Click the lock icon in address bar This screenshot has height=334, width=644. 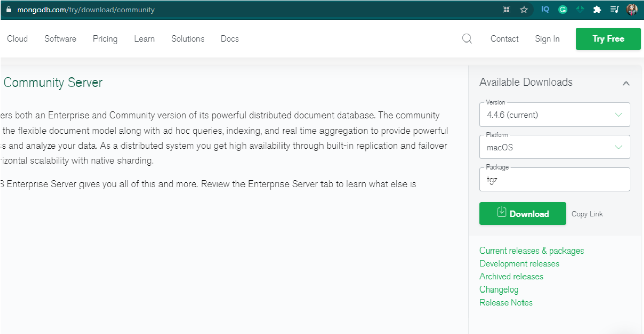point(8,10)
